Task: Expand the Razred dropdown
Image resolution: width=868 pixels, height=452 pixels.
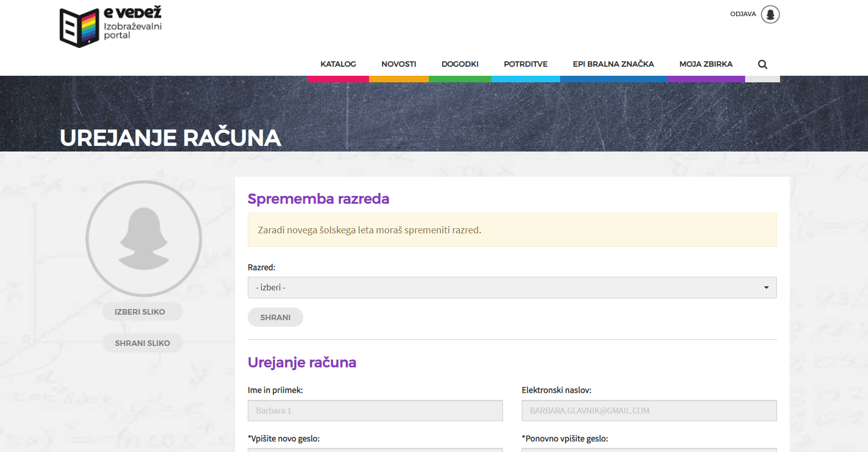Action: [512, 287]
